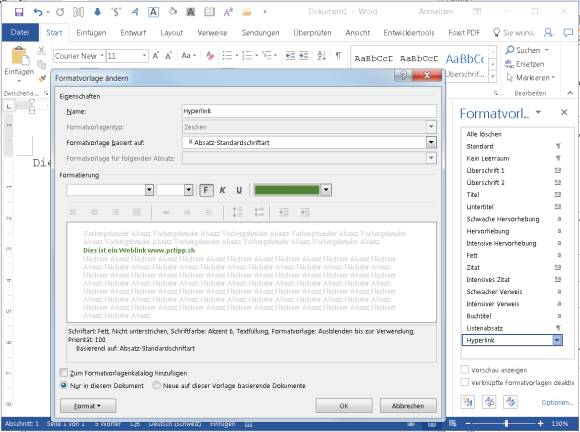
Task: Open the Courier New font dropdown in the ribbon
Action: [102, 56]
